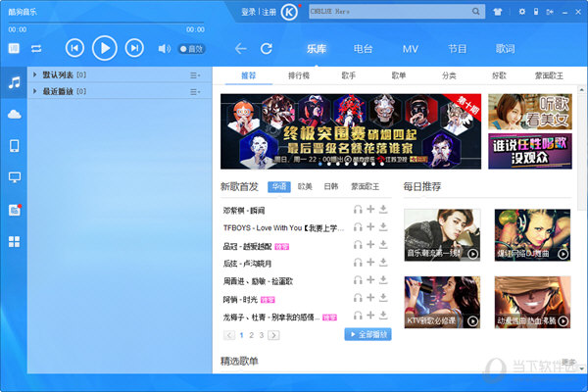Click the volume speaker icon

point(164,48)
